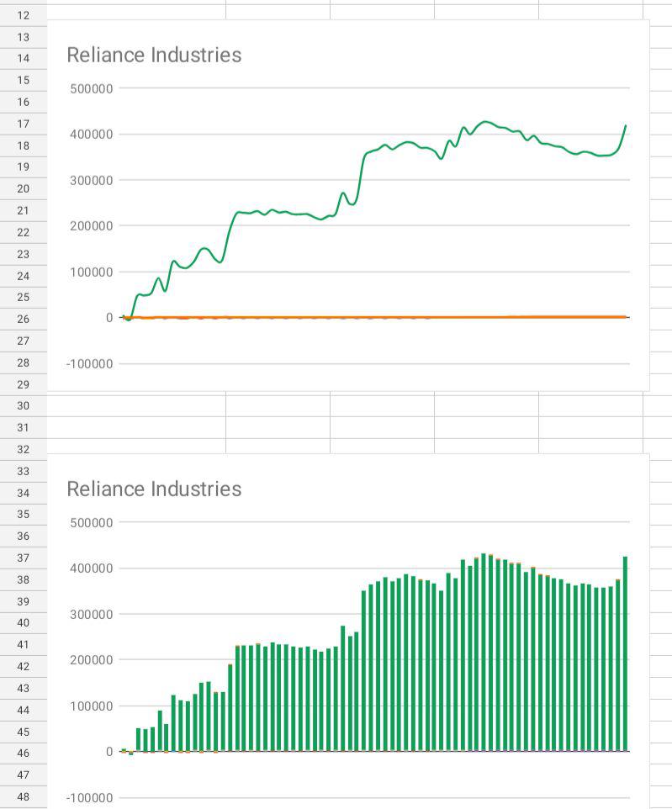This screenshot has height=809, width=672.
Task: Click the bar chart's Reliance Industries title
Action: (154, 489)
